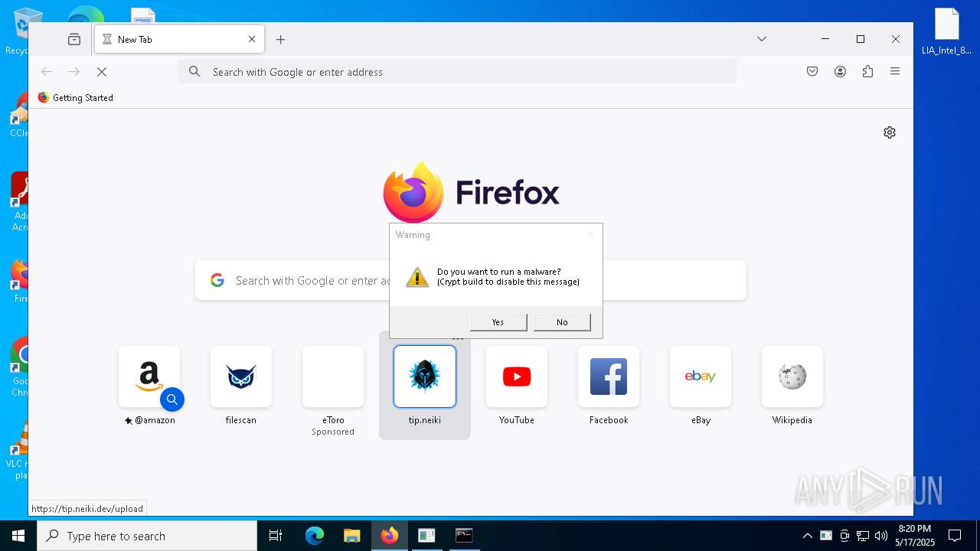Close the New Tab tab
The height and width of the screenshot is (551, 980).
point(252,39)
